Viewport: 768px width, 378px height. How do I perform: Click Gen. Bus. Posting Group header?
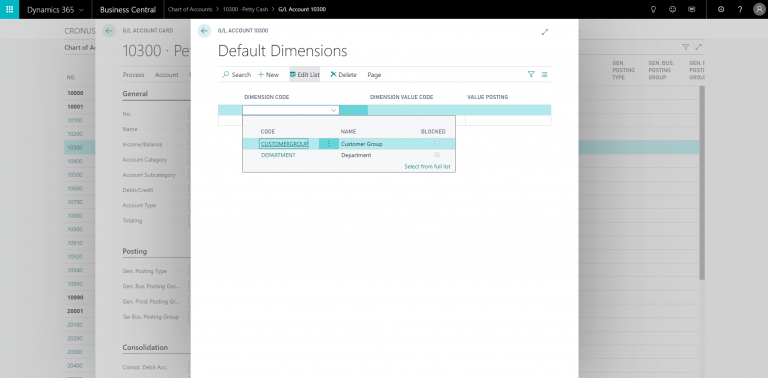coord(661,70)
